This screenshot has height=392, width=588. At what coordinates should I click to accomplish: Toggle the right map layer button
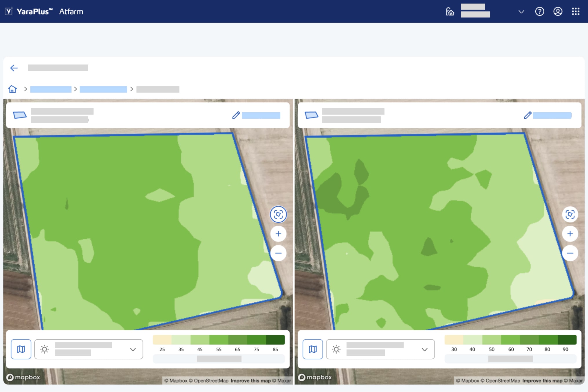coord(313,349)
